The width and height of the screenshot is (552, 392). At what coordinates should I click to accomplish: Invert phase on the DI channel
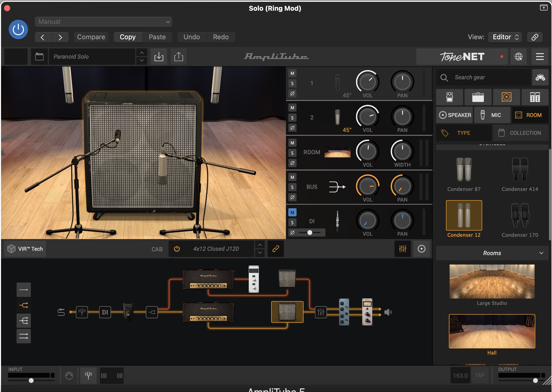click(x=292, y=232)
